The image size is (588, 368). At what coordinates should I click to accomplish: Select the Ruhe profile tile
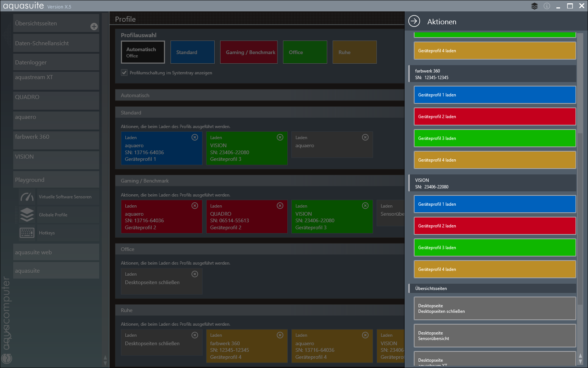[355, 52]
